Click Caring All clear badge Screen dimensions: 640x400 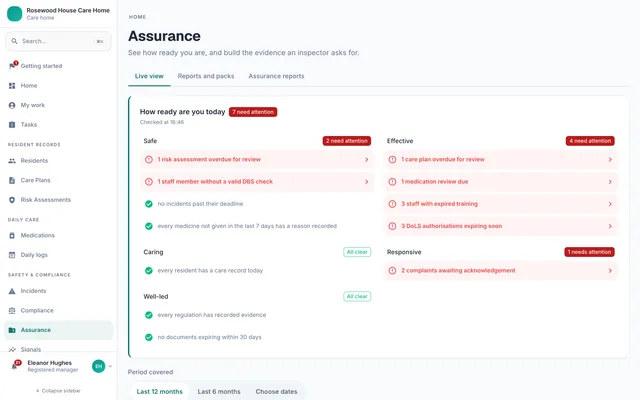(357, 252)
